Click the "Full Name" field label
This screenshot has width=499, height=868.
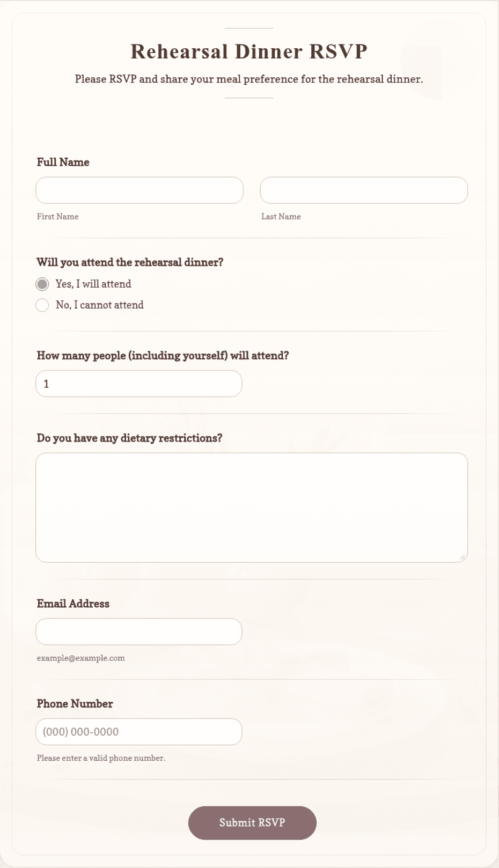tap(63, 162)
